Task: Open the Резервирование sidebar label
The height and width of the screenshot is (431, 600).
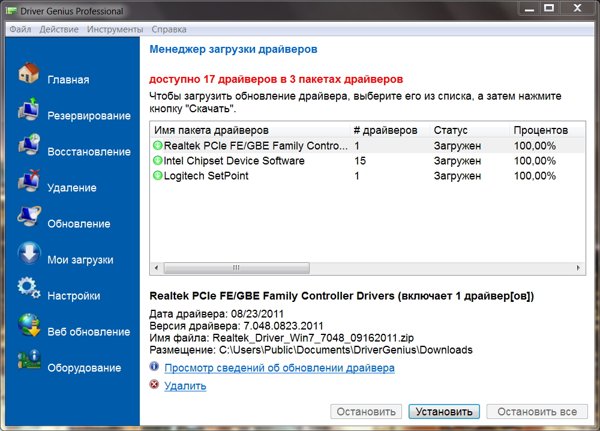Action: (89, 116)
